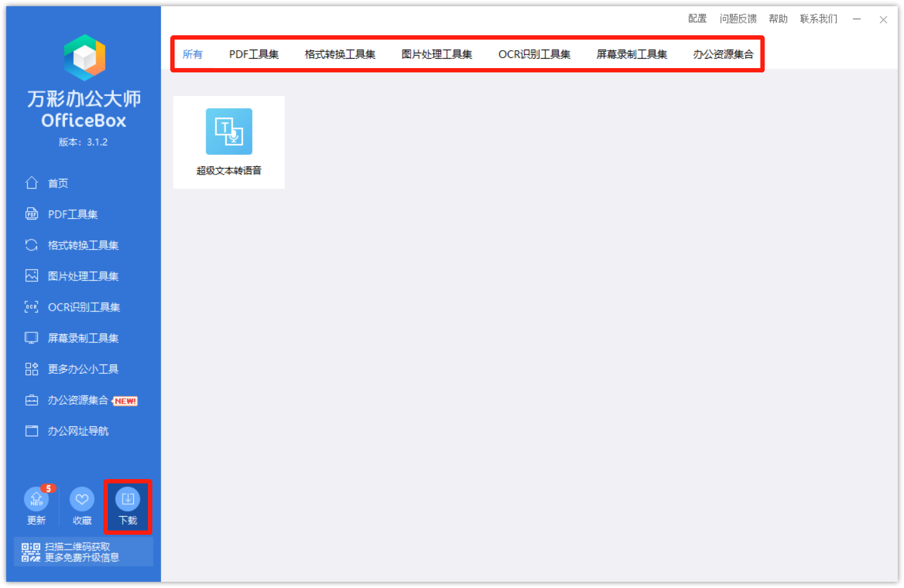Open 屏幕录制工具集 from the sidebar
The height and width of the screenshot is (588, 904).
point(84,338)
